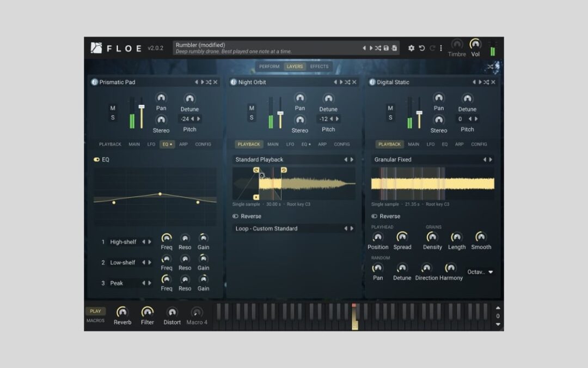Save preset as new file icon
Screen dimensions: 588x368
[x=394, y=48]
